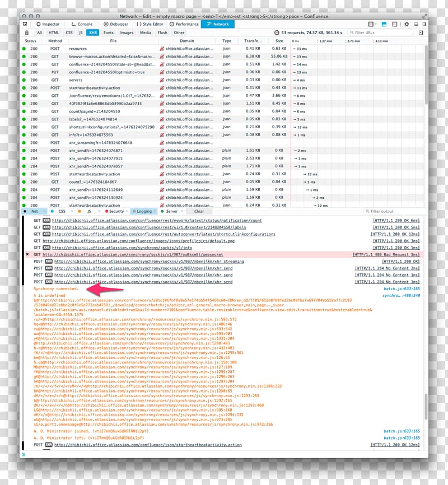The width and height of the screenshot is (448, 485).
Task: Click the console prompt chevron icon
Action: (x=24, y=454)
